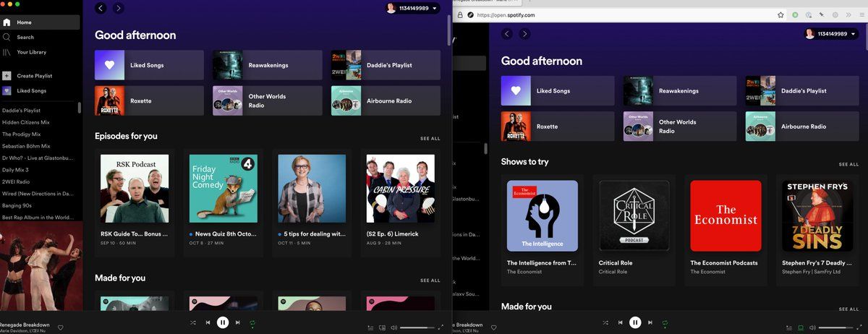Mute volume in the browser player
The height and width of the screenshot is (334, 868).
coord(812,327)
